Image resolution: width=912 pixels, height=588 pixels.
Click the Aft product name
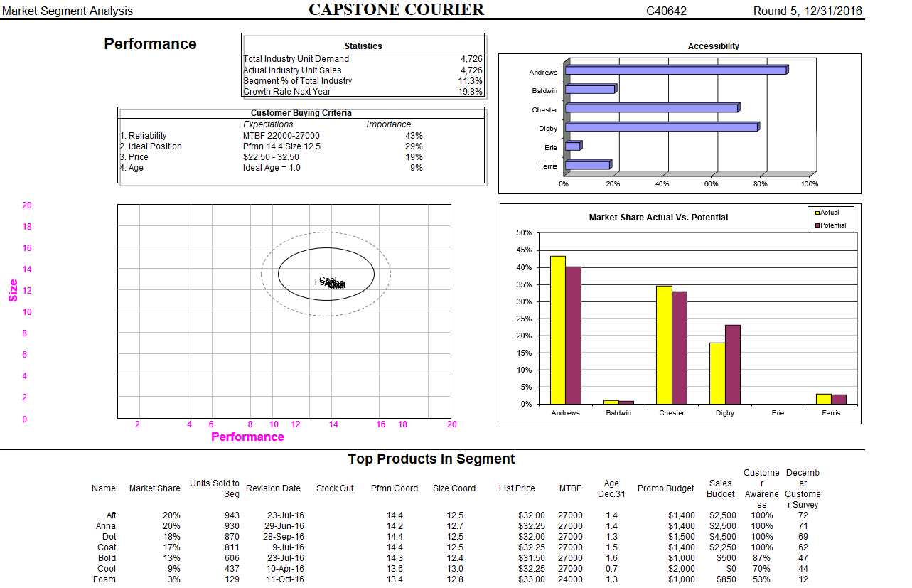tap(111, 515)
